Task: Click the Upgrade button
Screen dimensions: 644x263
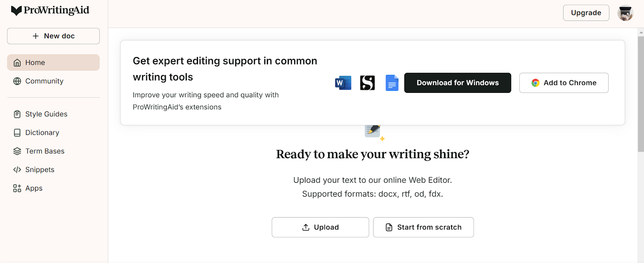Action: click(x=586, y=12)
